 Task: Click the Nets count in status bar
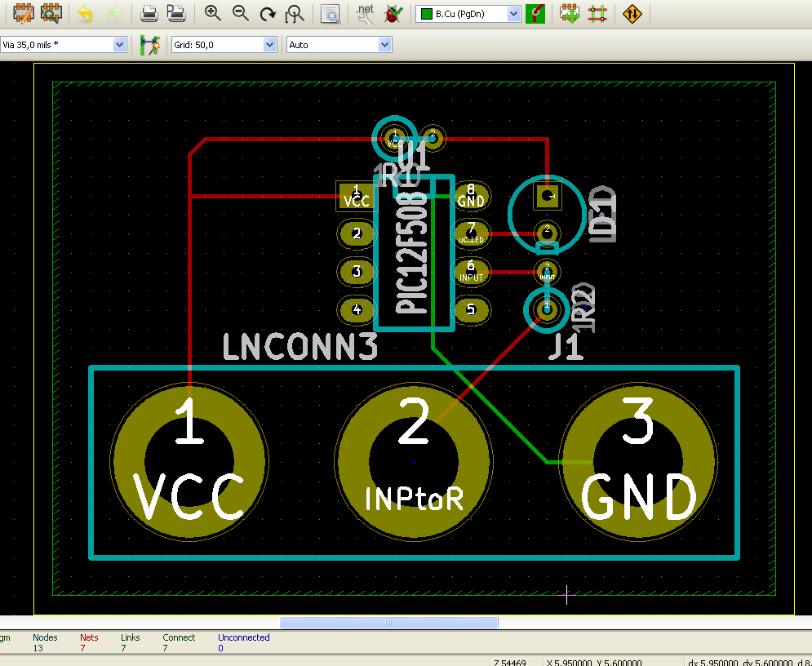83,648
